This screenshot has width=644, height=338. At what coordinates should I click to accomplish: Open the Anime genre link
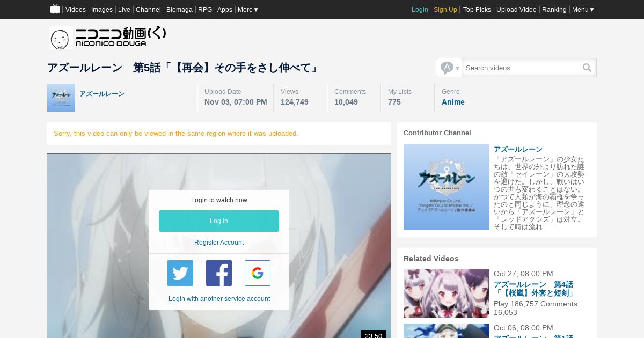(453, 102)
